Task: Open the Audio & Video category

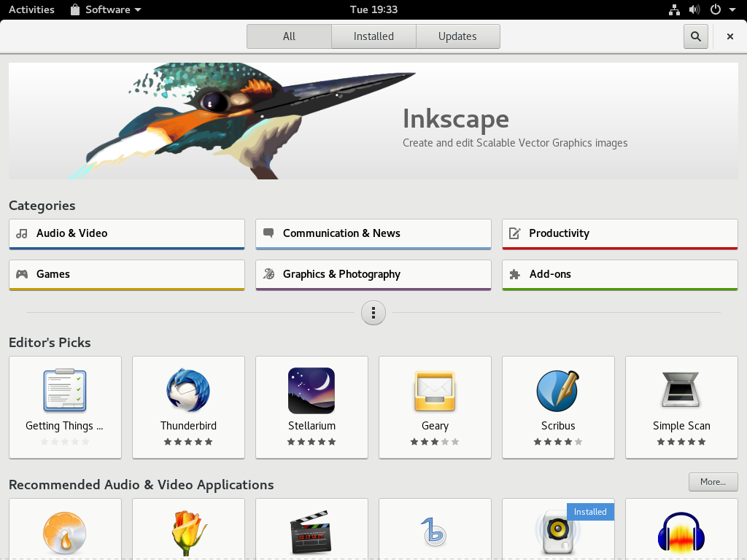Action: pyautogui.click(x=127, y=234)
